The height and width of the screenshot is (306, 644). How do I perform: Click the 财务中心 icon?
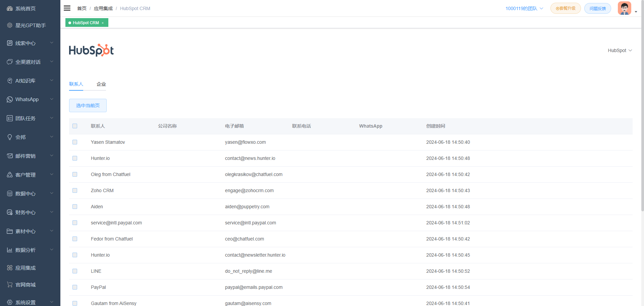click(x=10, y=212)
